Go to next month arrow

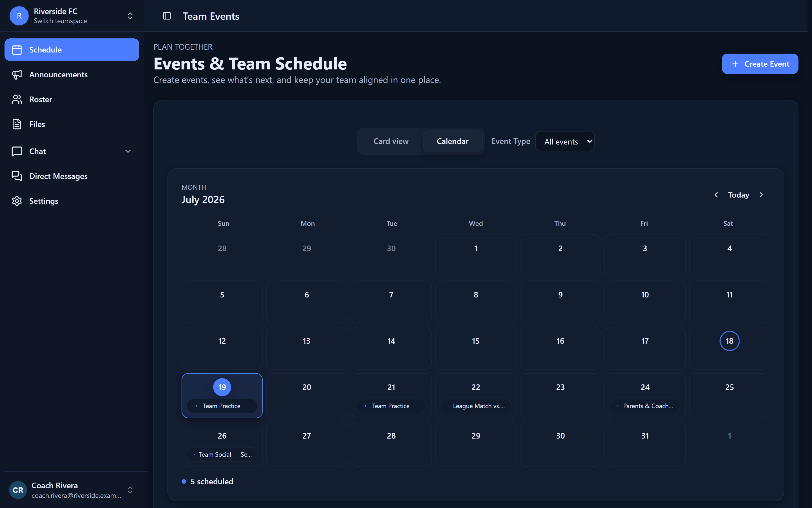pos(761,195)
